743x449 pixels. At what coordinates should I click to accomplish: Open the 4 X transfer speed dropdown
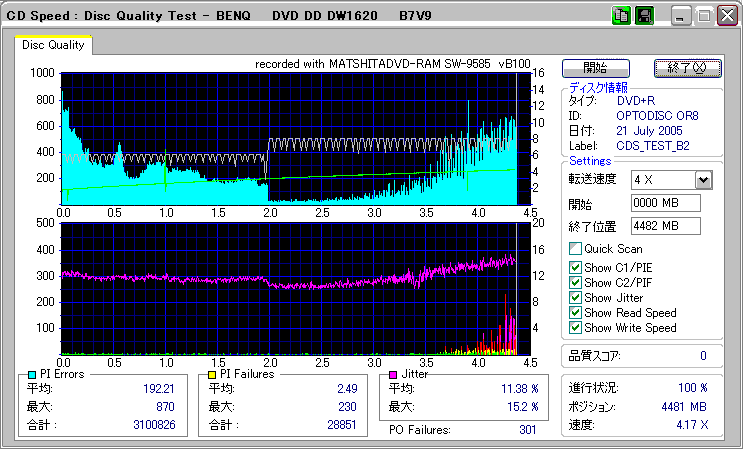pos(703,180)
